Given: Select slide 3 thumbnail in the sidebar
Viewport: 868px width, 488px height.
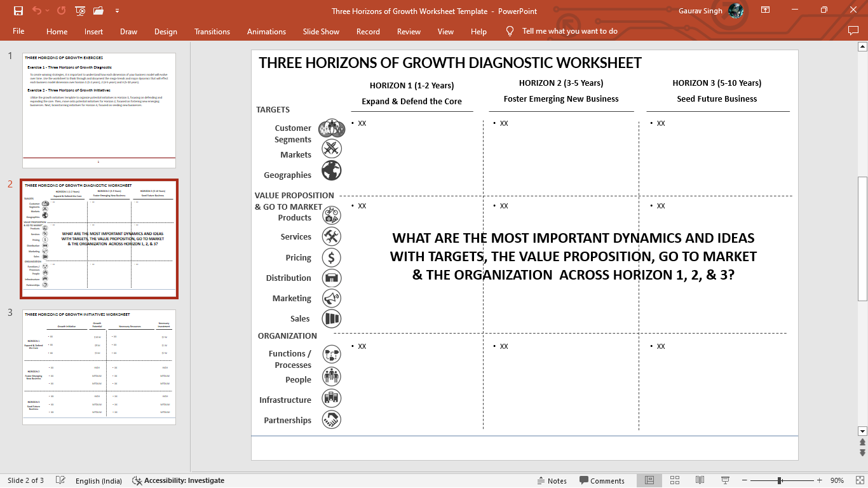Looking at the screenshot, I should click(x=98, y=367).
